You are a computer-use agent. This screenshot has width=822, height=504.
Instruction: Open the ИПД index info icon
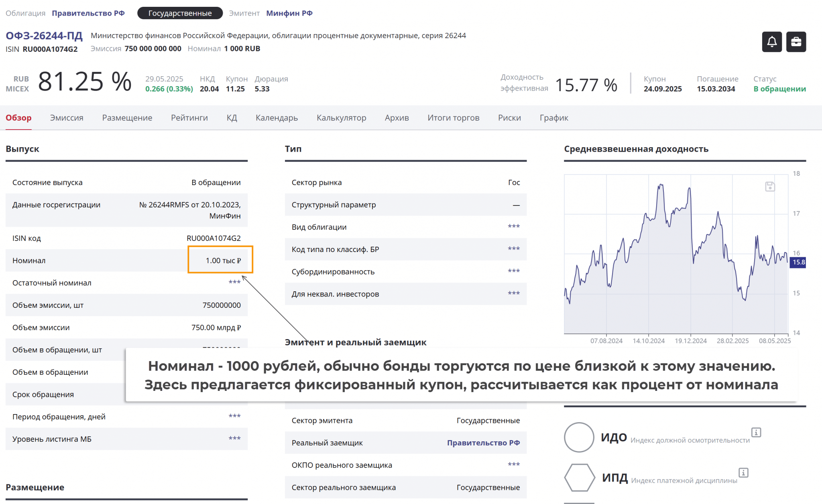[743, 473]
